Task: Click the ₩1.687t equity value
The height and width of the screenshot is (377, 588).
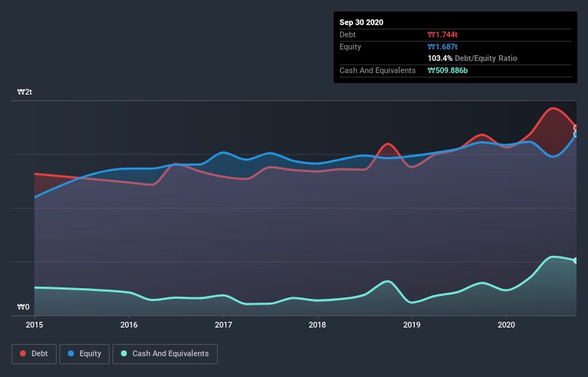Action: pyautogui.click(x=443, y=47)
